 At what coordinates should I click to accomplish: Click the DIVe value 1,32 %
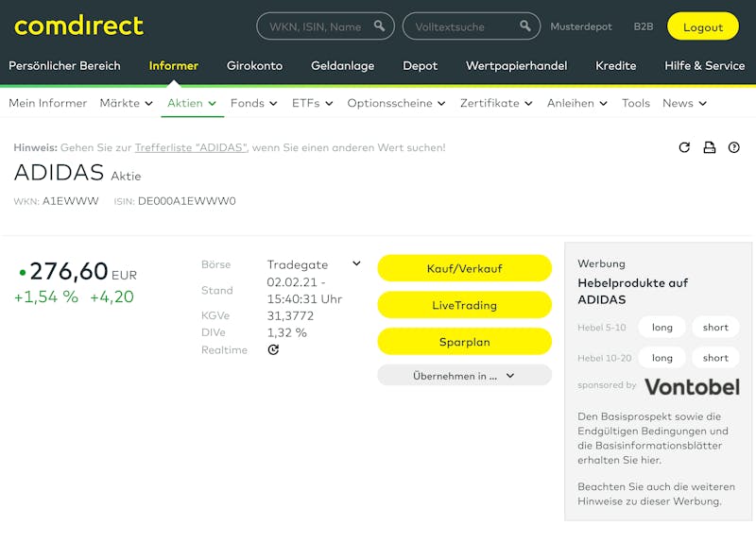pyautogui.click(x=287, y=332)
